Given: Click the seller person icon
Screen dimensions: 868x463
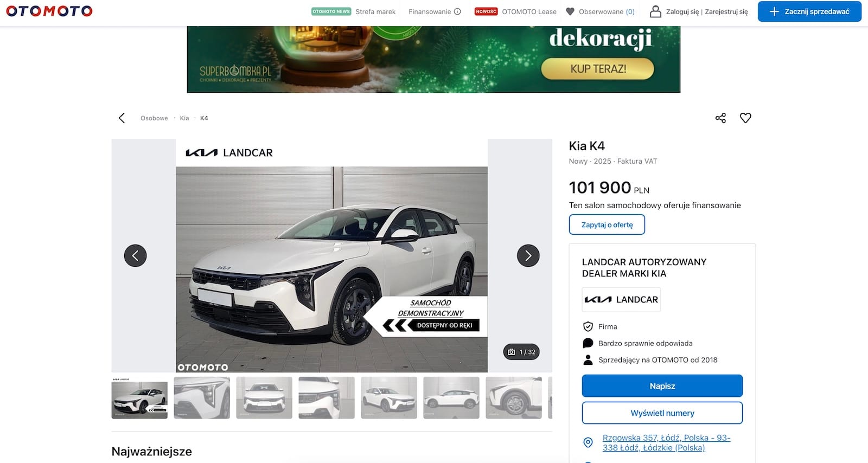Looking at the screenshot, I should (588, 359).
